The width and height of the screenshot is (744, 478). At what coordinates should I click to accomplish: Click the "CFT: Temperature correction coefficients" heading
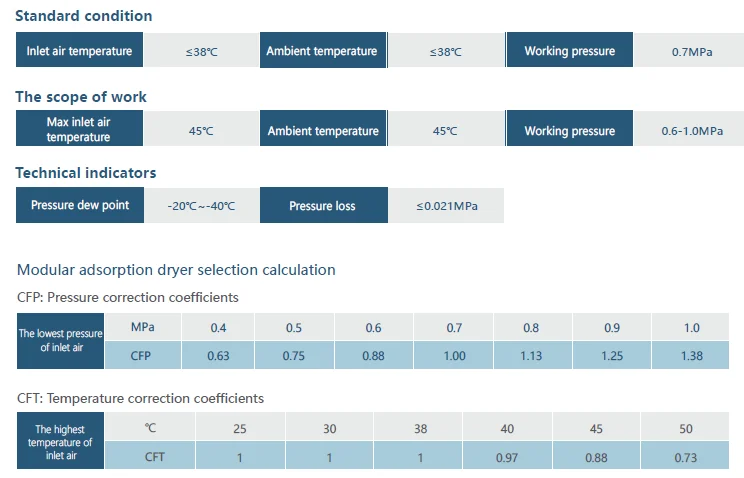(140, 398)
